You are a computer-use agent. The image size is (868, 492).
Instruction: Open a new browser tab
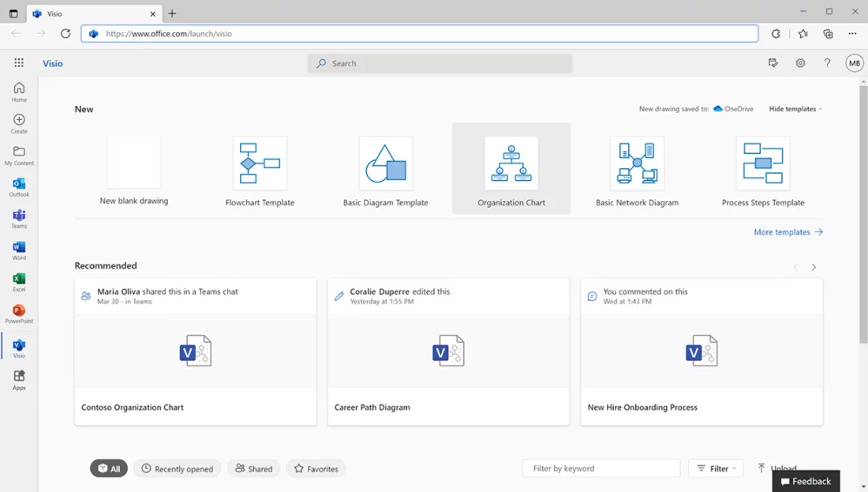[172, 13]
